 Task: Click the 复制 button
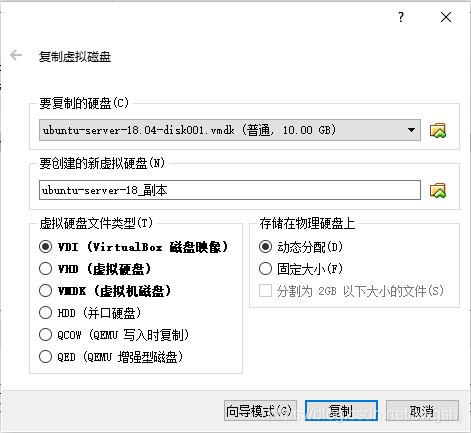point(341,411)
